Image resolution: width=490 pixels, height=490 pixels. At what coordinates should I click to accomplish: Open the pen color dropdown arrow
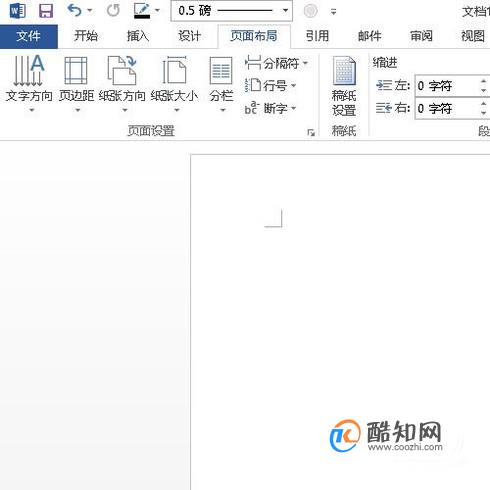coord(157,11)
